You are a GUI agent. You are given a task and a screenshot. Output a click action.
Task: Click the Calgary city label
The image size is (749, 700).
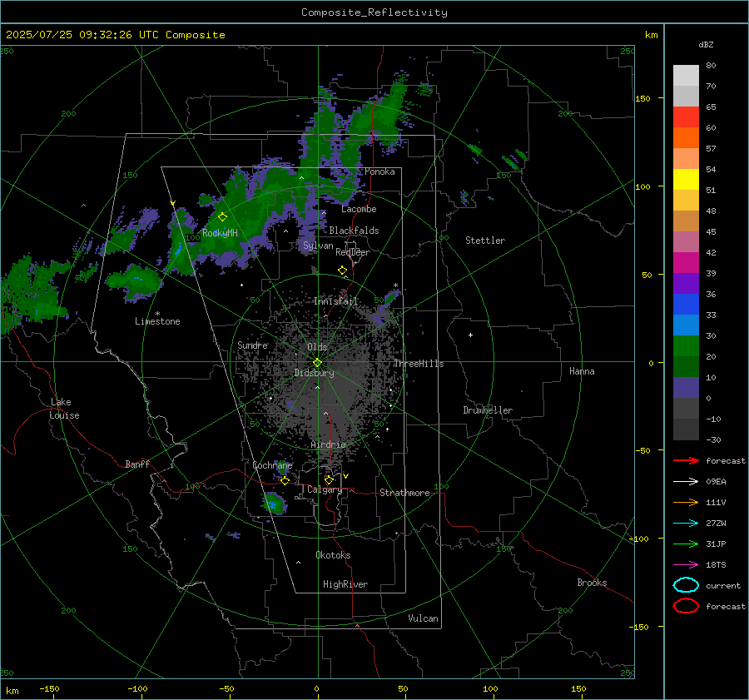click(325, 489)
